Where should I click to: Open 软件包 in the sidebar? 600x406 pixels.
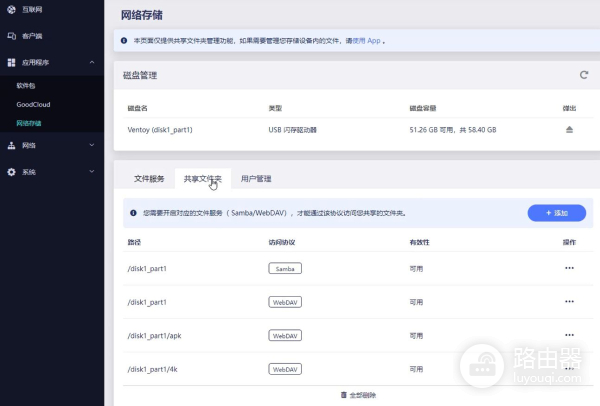click(x=26, y=86)
